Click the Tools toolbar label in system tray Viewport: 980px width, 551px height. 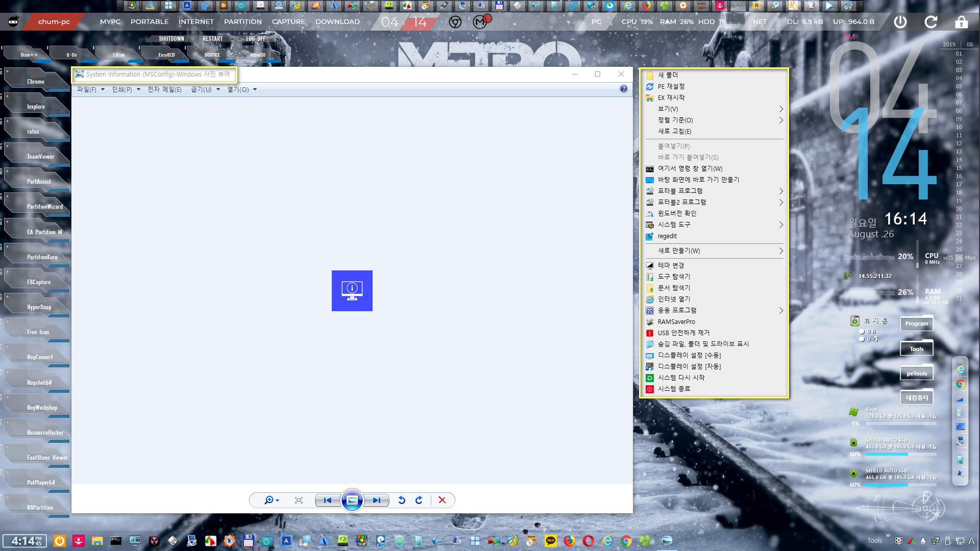(874, 541)
